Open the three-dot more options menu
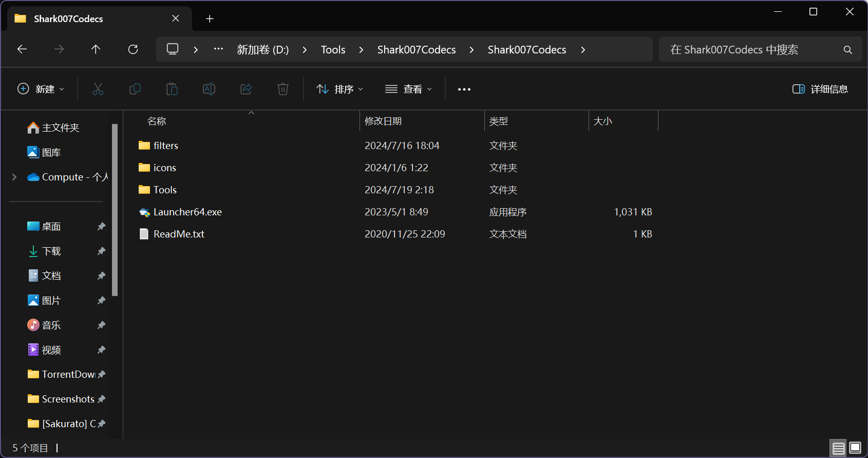The height and width of the screenshot is (458, 868). point(464,89)
